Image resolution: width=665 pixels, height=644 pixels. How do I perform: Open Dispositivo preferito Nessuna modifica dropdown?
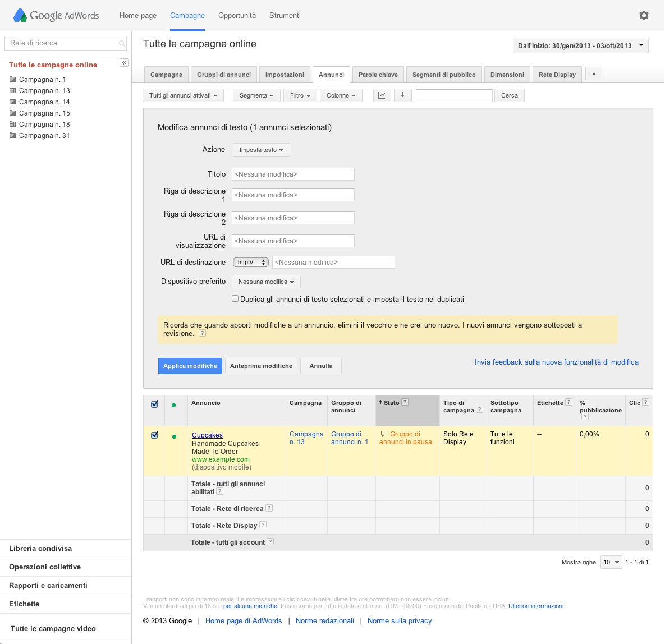pos(266,282)
